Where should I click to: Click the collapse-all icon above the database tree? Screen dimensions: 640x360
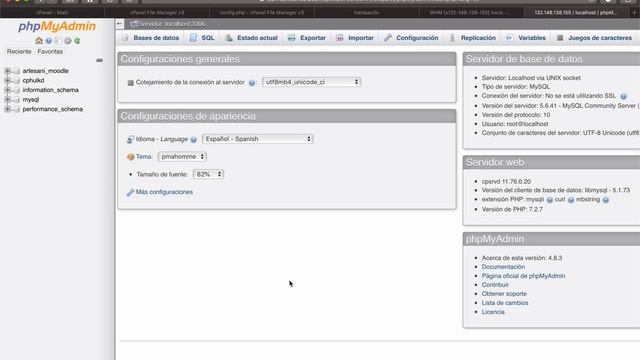99,60
